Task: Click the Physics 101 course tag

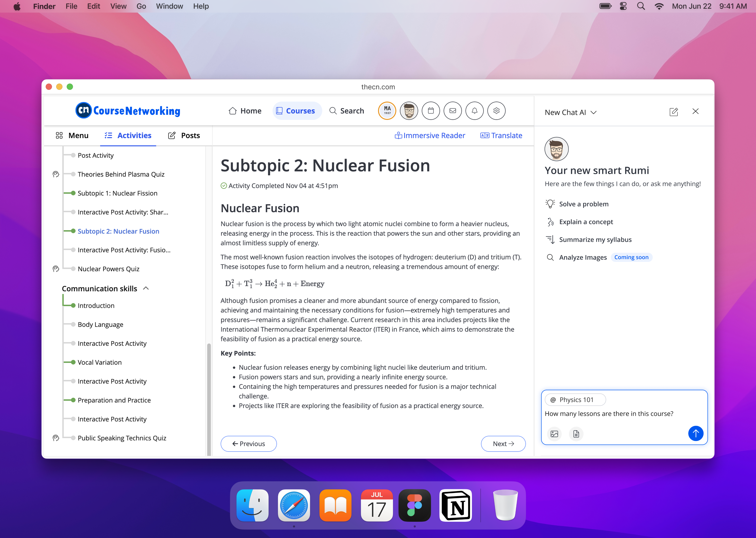Action: [x=575, y=400]
